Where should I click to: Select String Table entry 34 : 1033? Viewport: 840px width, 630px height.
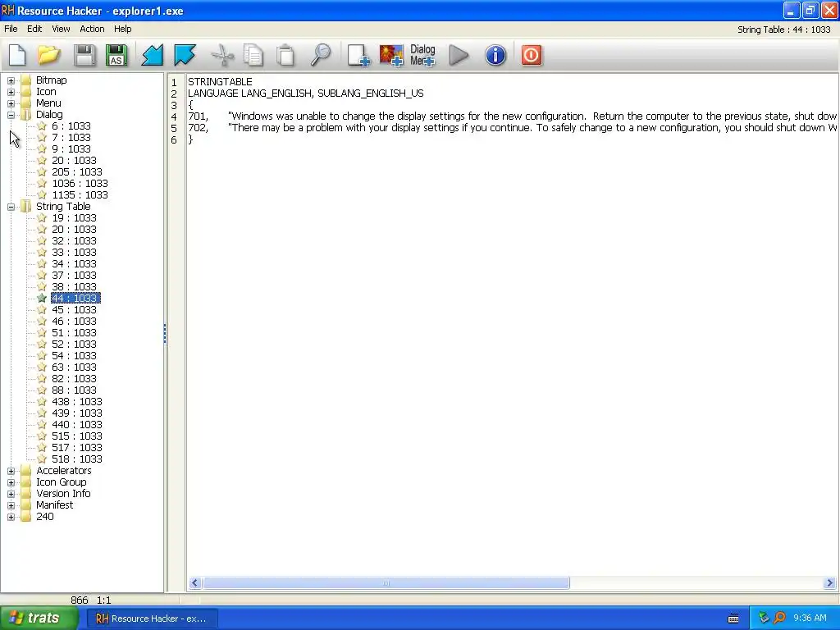(x=74, y=264)
